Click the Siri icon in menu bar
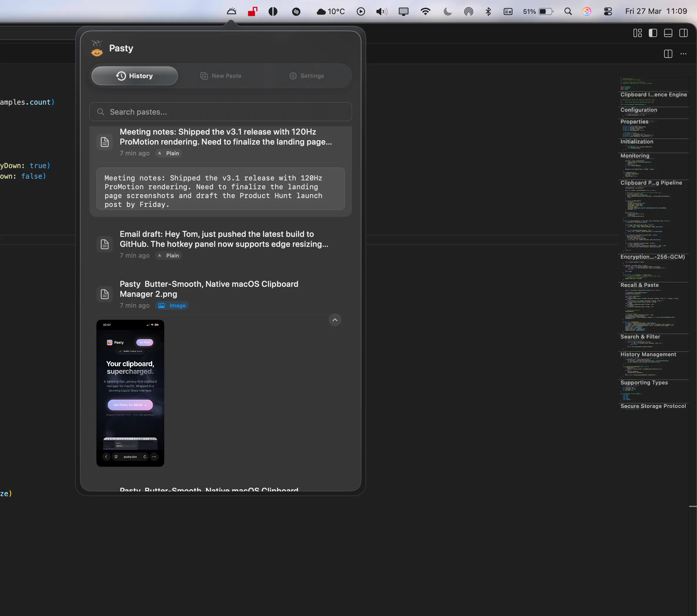 pos(587,11)
